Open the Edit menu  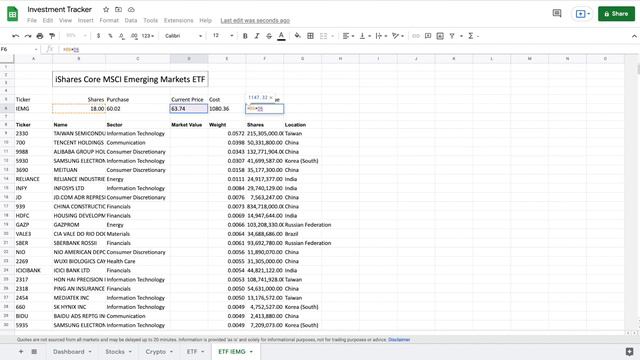48,20
